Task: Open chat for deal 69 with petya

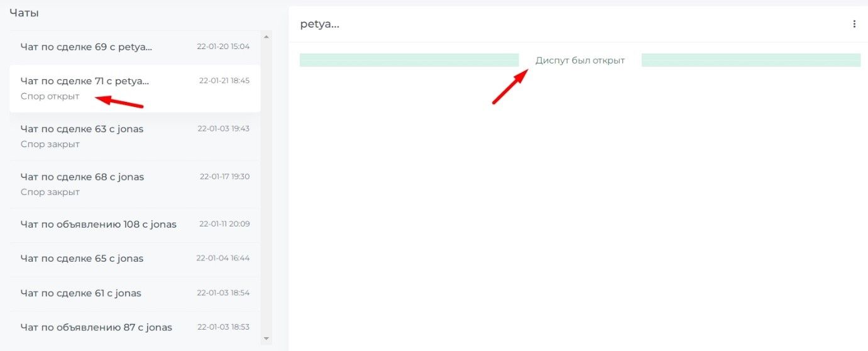Action: click(x=135, y=47)
